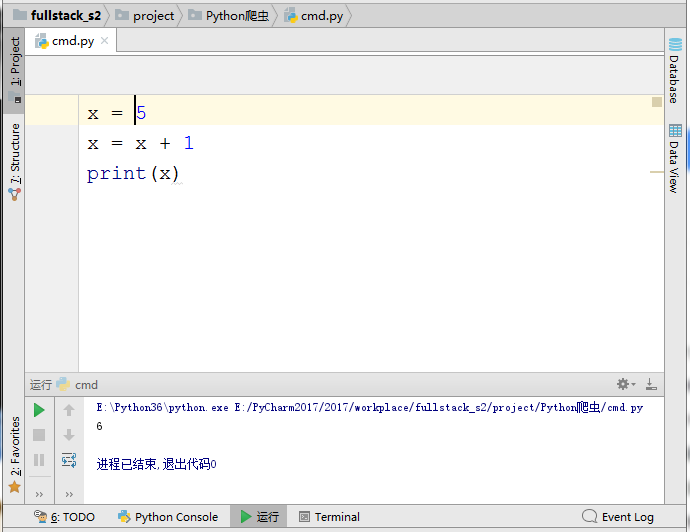The width and height of the screenshot is (690, 532).
Task: Click the Favorites star icon
Action: pos(15,487)
